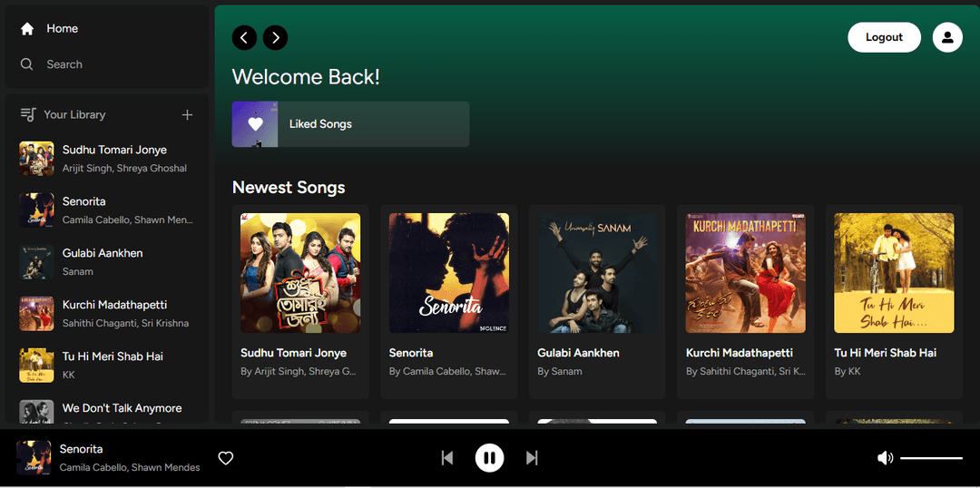Skip to the next track

532,459
